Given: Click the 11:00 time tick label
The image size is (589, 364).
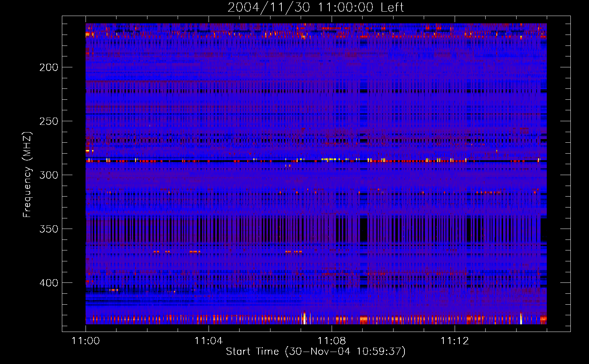Looking at the screenshot, I should click(x=86, y=341).
